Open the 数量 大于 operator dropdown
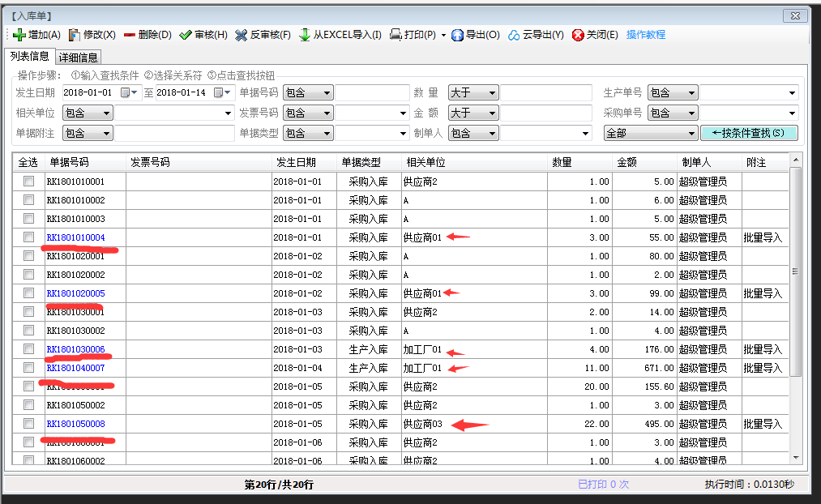The image size is (821, 504). 473,93
